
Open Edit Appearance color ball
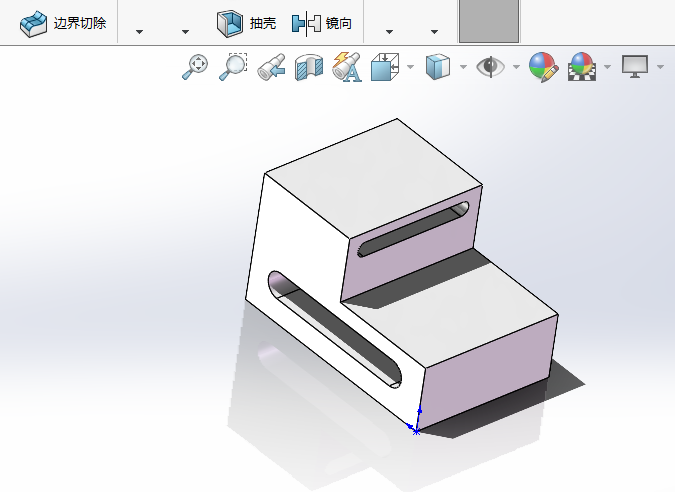(543, 67)
